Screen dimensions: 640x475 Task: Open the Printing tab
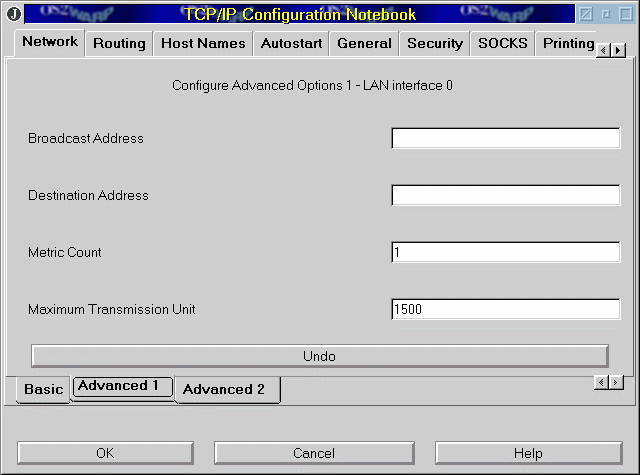(568, 43)
